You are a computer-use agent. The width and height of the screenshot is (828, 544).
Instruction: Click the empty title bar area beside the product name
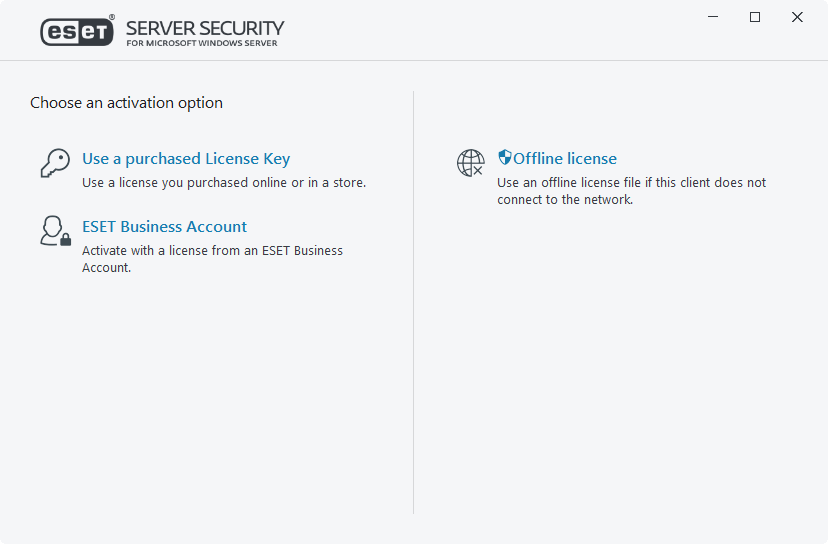pyautogui.click(x=480, y=30)
